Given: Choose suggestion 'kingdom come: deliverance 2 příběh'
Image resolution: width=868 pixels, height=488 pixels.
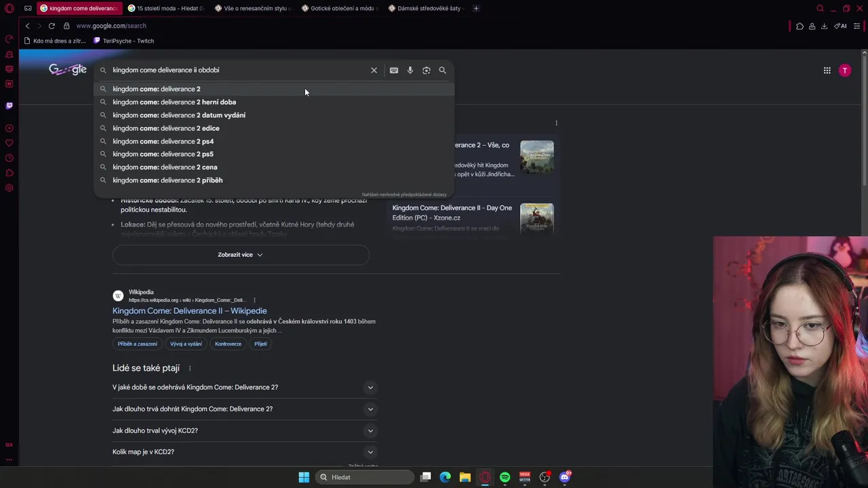Looking at the screenshot, I should (x=274, y=180).
